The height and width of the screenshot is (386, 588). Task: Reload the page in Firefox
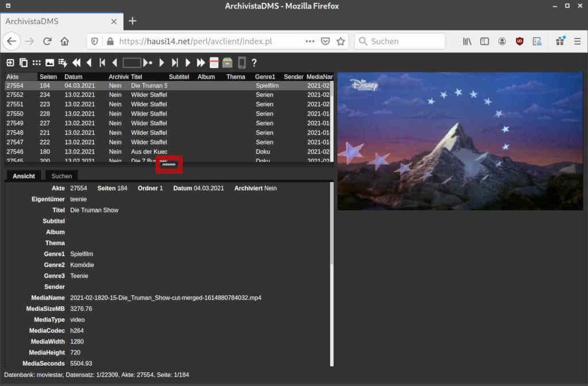click(47, 41)
